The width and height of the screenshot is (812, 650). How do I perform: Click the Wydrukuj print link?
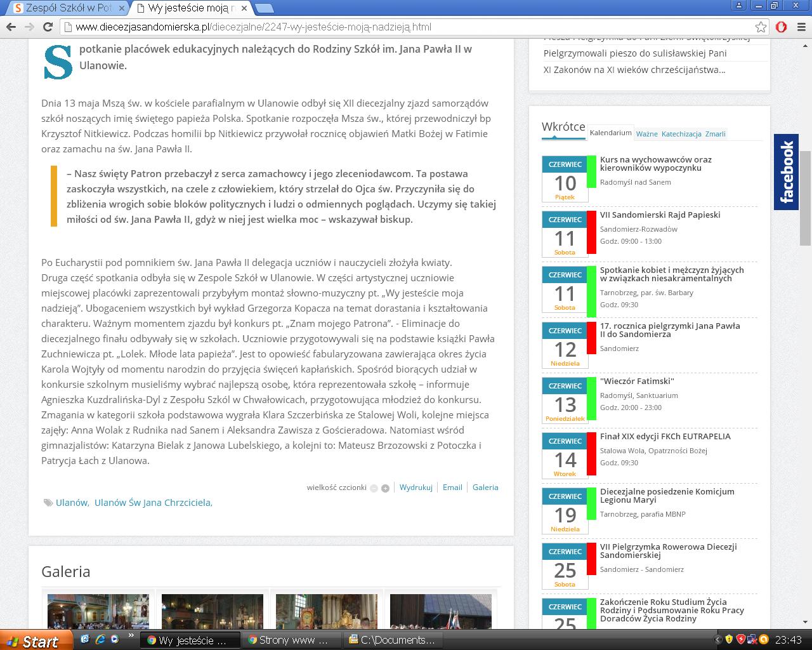(416, 487)
